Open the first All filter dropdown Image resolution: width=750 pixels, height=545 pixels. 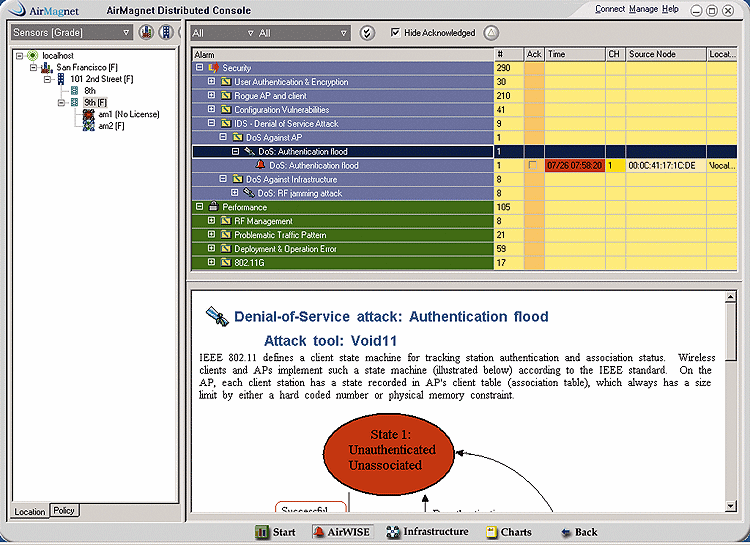pos(222,33)
